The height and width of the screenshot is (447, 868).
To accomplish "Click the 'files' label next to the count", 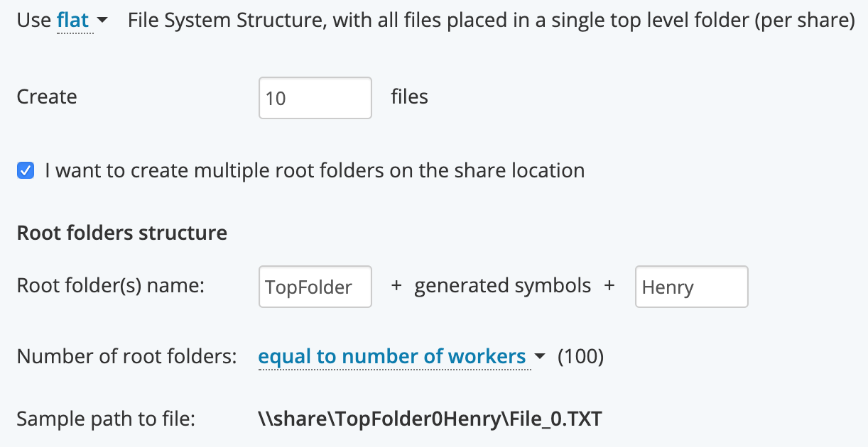I will click(410, 96).
